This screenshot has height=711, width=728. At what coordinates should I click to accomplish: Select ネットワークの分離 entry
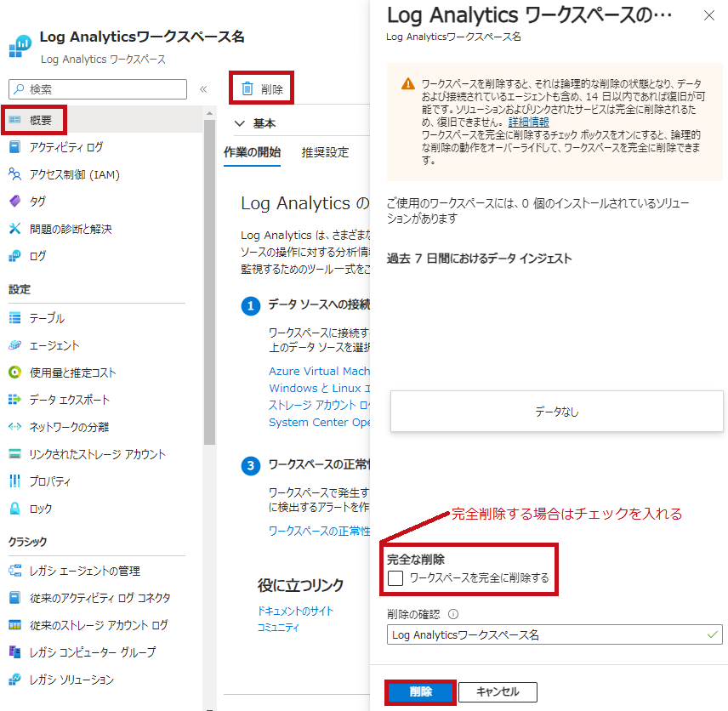tap(69, 427)
